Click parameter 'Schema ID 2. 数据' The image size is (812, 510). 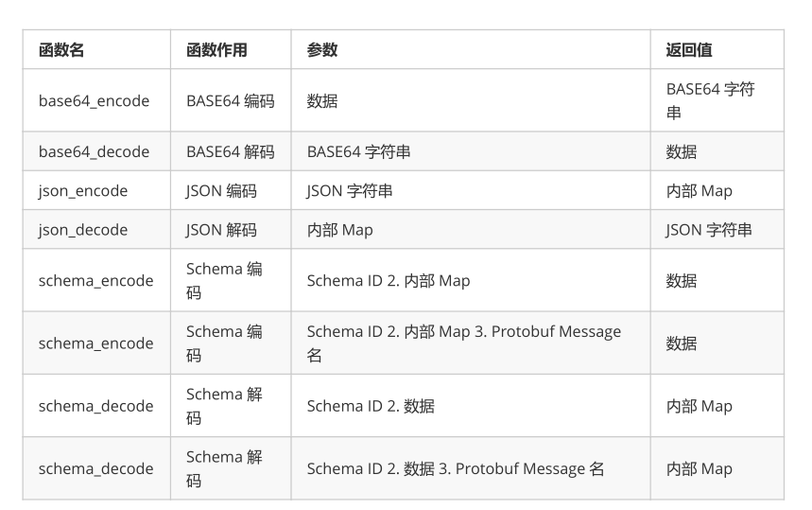pyautogui.click(x=371, y=406)
